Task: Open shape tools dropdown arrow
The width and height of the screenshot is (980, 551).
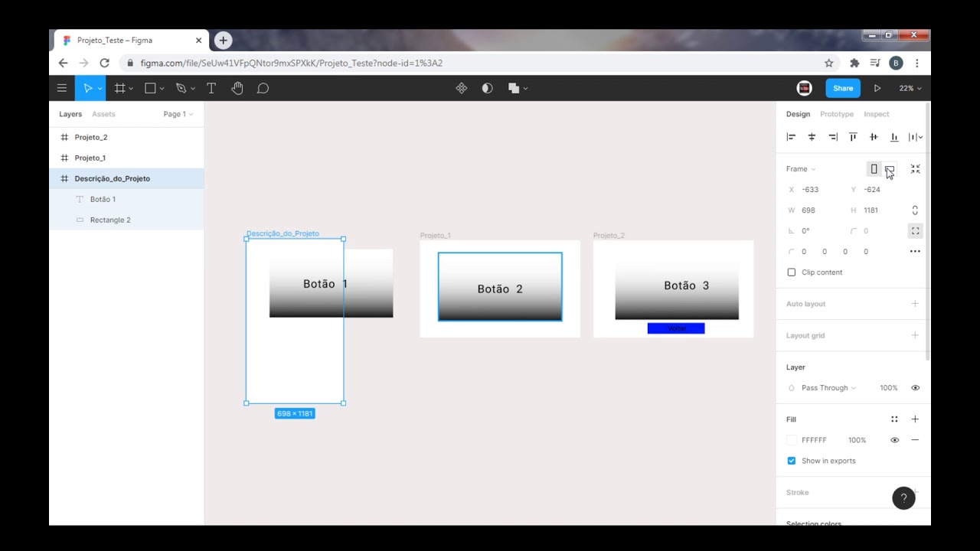Action: pos(162,89)
